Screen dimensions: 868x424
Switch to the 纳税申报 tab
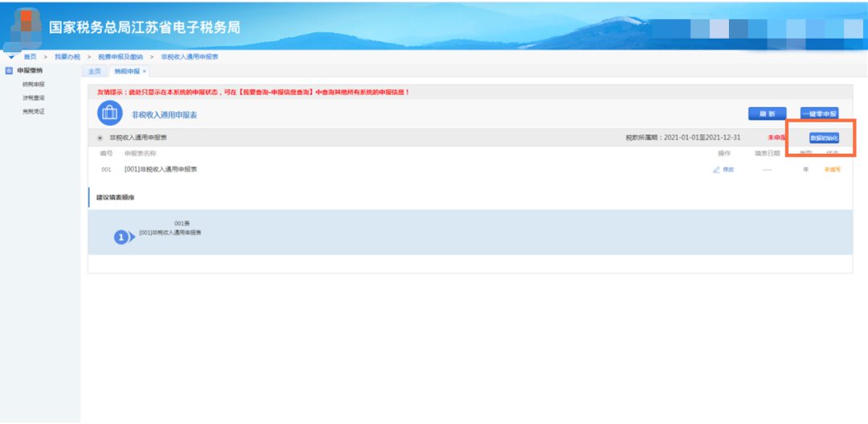point(127,72)
